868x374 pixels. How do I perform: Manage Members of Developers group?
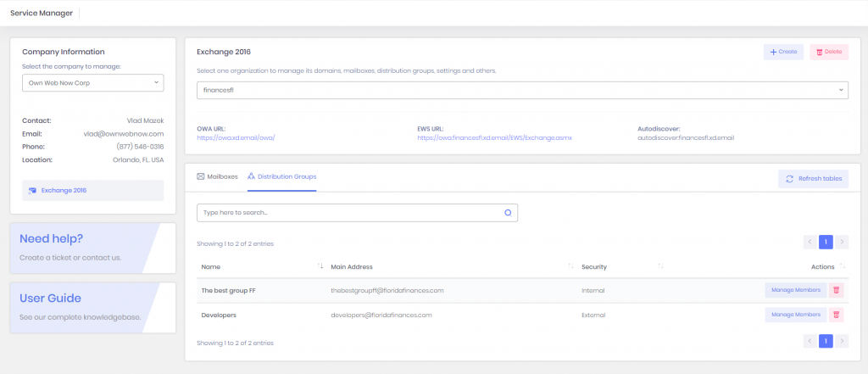(x=794, y=315)
